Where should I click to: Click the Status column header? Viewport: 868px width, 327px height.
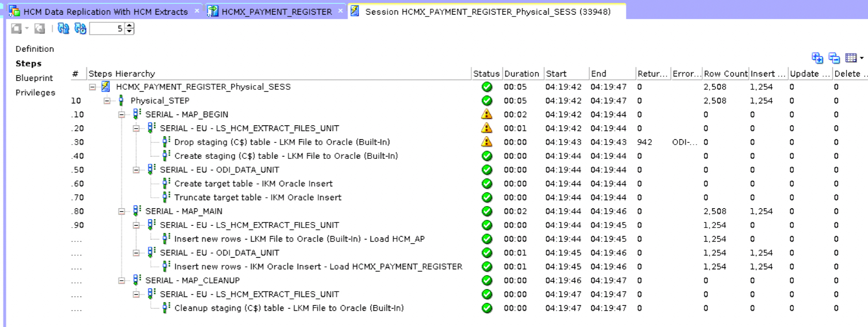coord(486,73)
